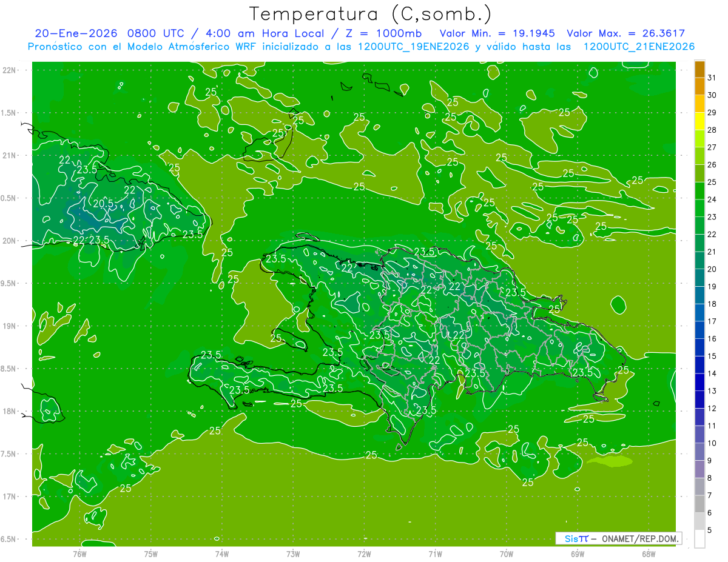Click the 74W longitude axis label
Screen dimensions: 728x562
[x=222, y=554]
